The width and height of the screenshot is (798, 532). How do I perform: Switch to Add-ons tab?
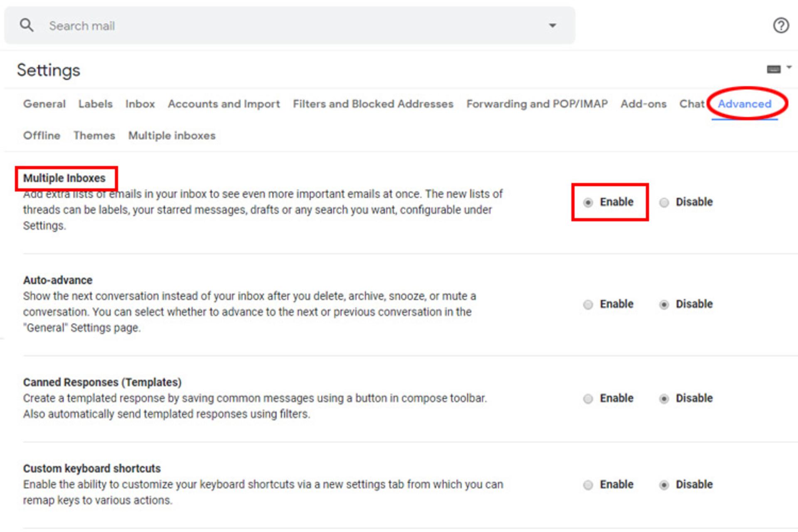coord(643,104)
